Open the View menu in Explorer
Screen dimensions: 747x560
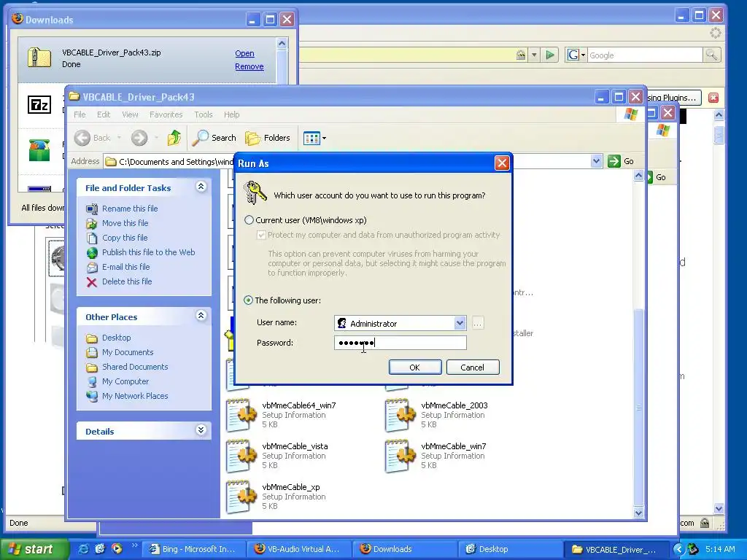[130, 114]
